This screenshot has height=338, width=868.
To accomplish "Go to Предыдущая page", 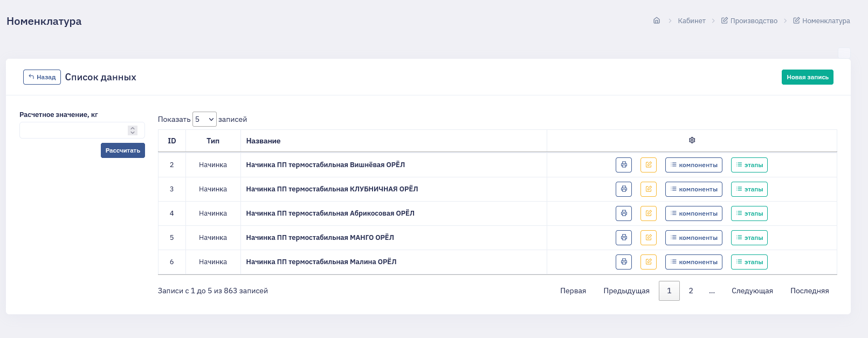I will [x=626, y=291].
